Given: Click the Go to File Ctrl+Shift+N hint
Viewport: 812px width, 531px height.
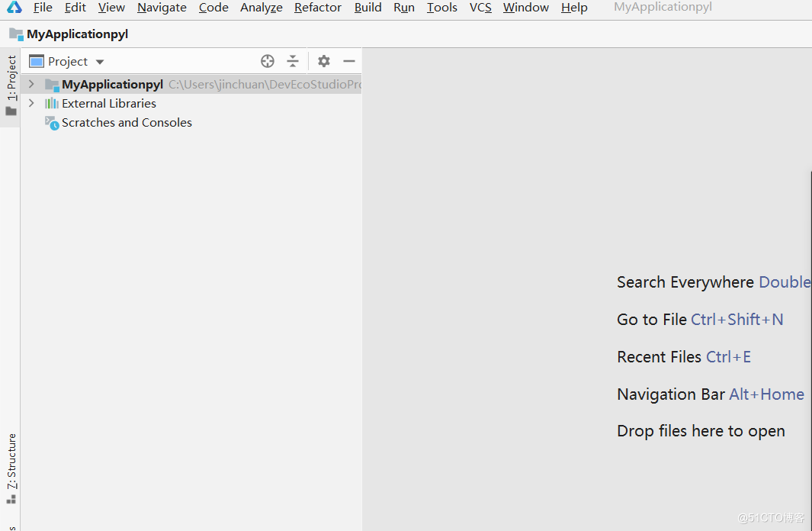Looking at the screenshot, I should [x=700, y=319].
